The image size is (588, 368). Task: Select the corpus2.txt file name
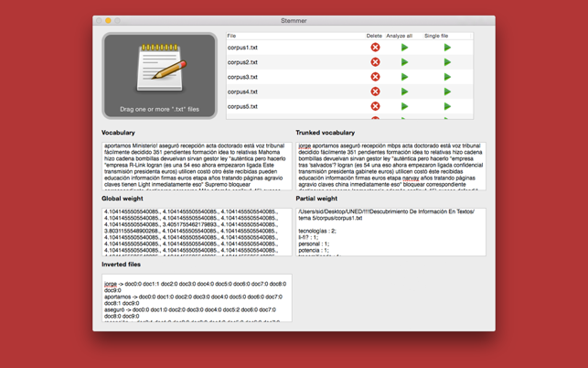point(242,62)
